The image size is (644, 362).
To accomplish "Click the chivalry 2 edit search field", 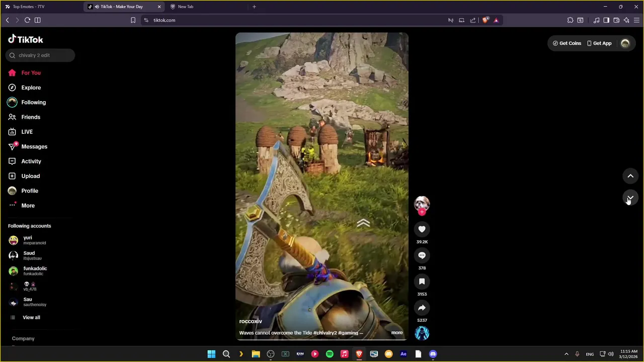I will pyautogui.click(x=40, y=55).
